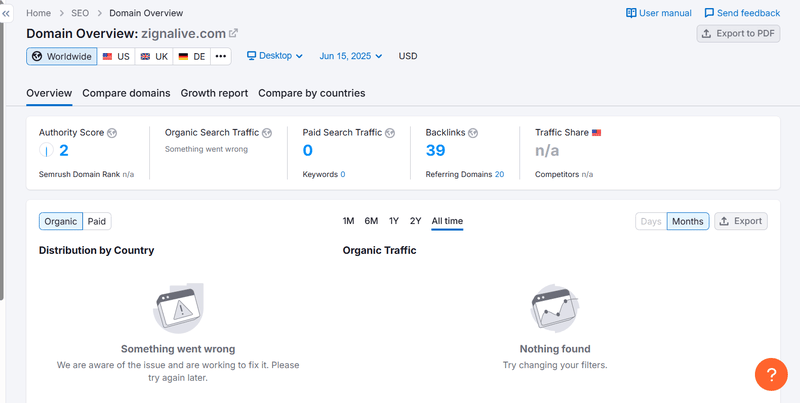Click the Domain Overview breadcrumb item
Image resolution: width=800 pixels, height=403 pixels.
point(146,13)
